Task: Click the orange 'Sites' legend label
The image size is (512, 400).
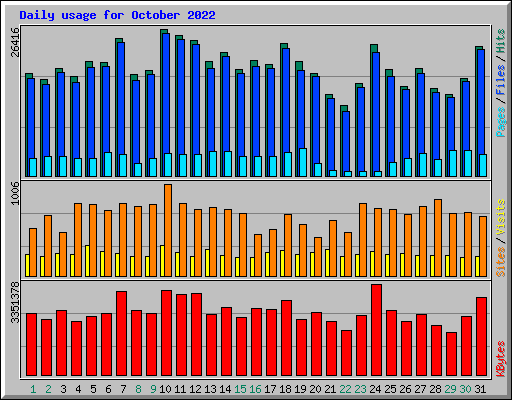Action: pos(501,262)
